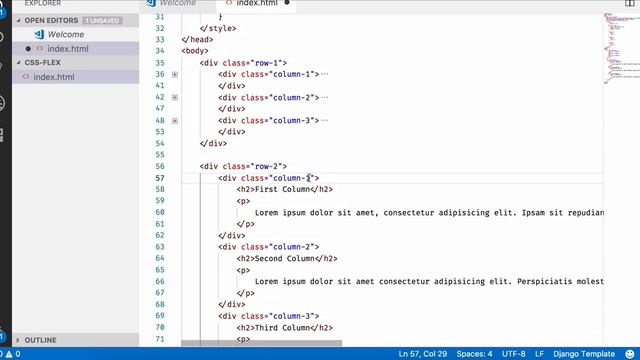Change file encoding via UTF-8
The image size is (640, 360).
[513, 354]
